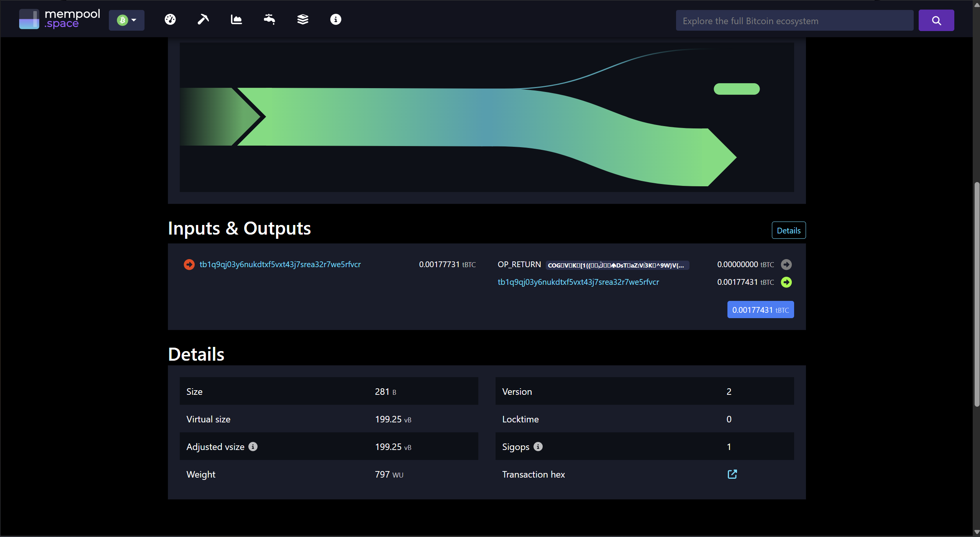This screenshot has width=980, height=537.
Task: Open the mining pickaxe icon
Action: tap(203, 20)
